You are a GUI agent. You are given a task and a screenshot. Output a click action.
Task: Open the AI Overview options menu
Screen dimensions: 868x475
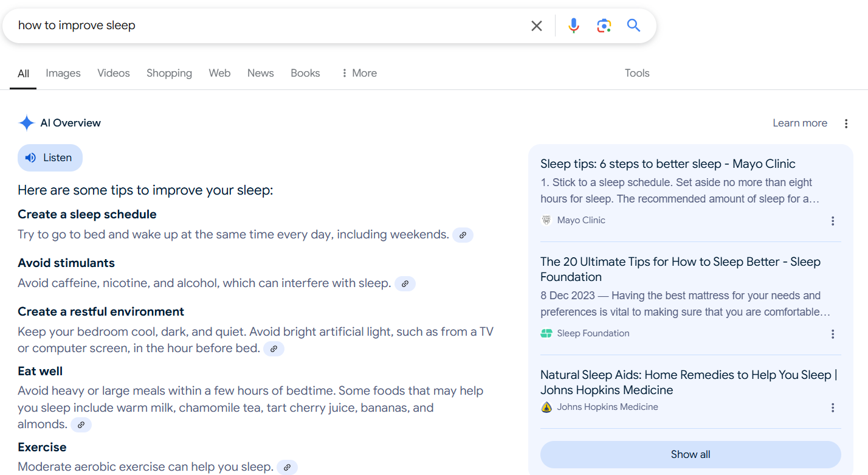pyautogui.click(x=846, y=123)
